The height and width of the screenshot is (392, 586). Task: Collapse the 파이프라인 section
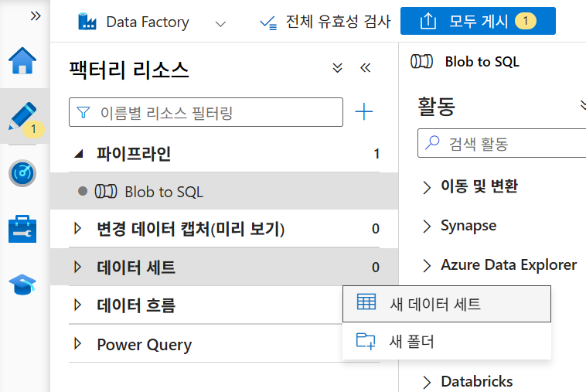pyautogui.click(x=79, y=154)
